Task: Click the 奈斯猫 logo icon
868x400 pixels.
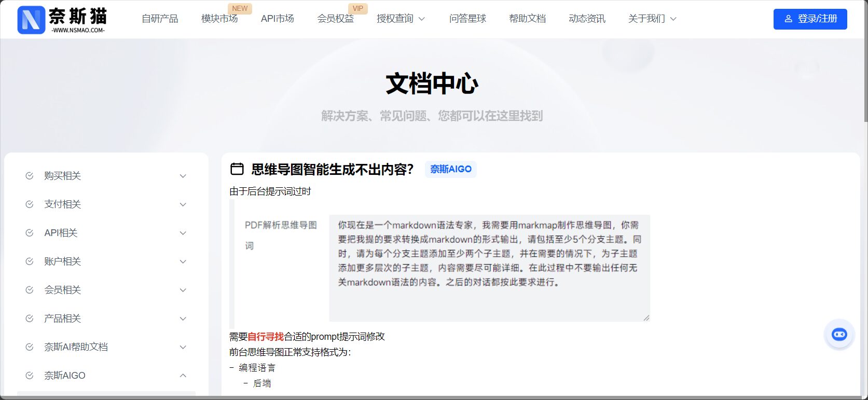Action: [31, 20]
